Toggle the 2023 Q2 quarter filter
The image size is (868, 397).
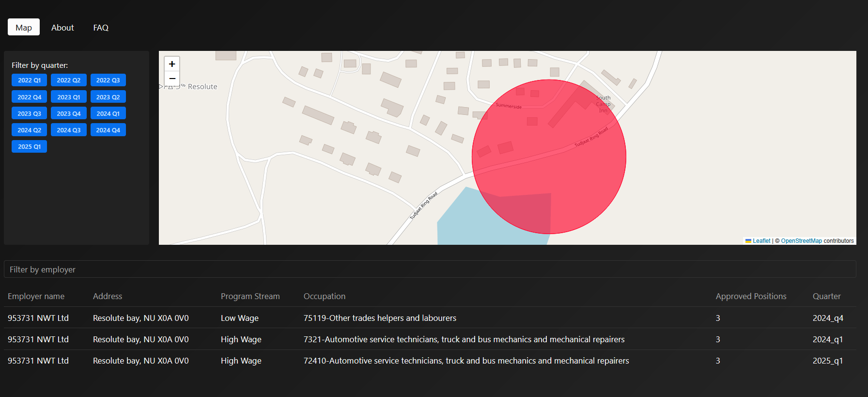[x=108, y=97]
